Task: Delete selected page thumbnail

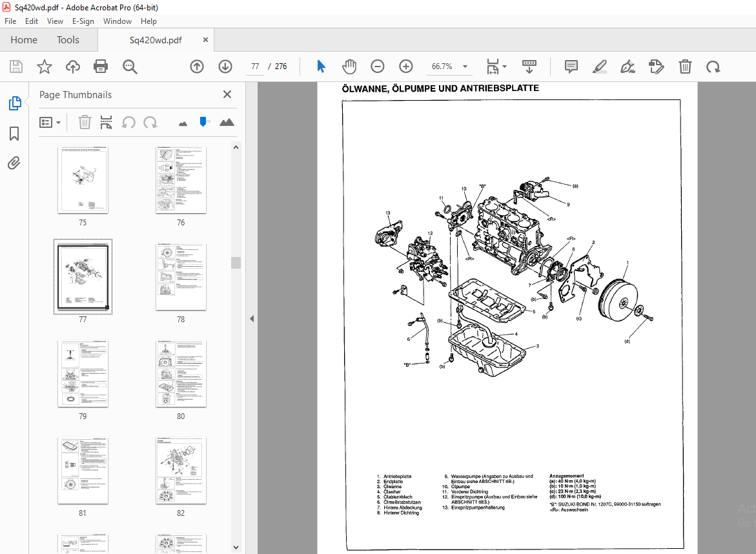Action: click(x=85, y=123)
